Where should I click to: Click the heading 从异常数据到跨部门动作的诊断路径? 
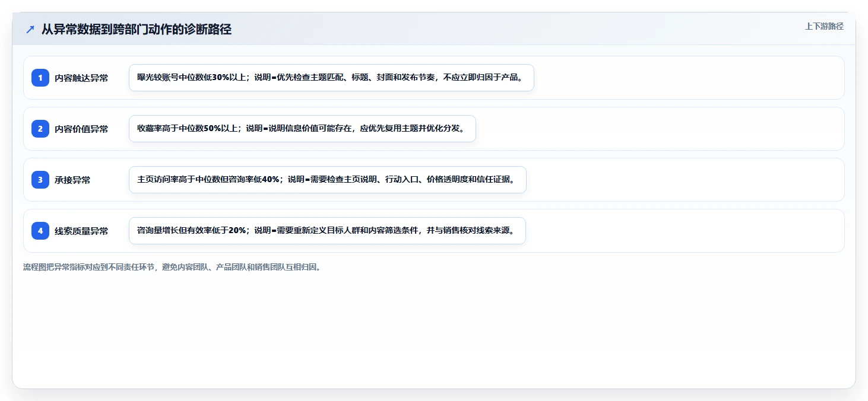coord(136,30)
